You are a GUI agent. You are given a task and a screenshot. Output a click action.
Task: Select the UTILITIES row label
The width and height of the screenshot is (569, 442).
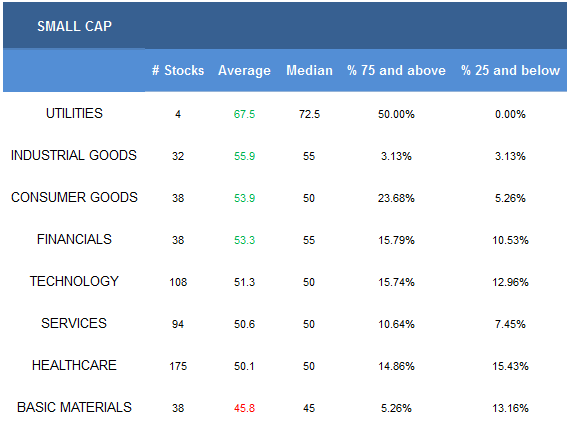click(74, 114)
